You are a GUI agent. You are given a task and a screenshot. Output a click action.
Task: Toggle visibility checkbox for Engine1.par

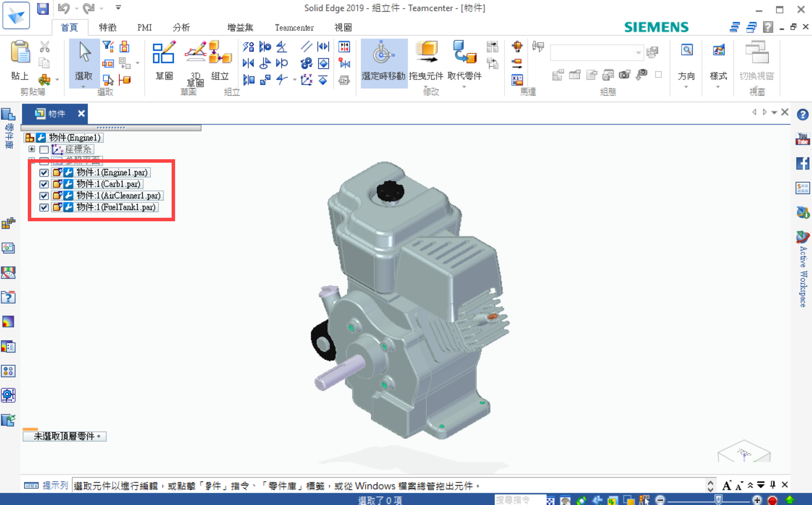click(44, 173)
